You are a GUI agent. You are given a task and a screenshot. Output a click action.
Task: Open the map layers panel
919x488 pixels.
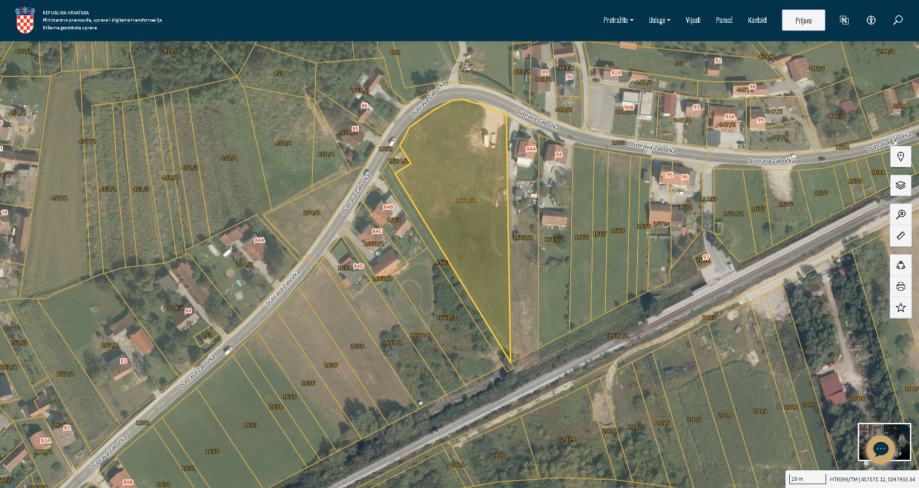[900, 185]
